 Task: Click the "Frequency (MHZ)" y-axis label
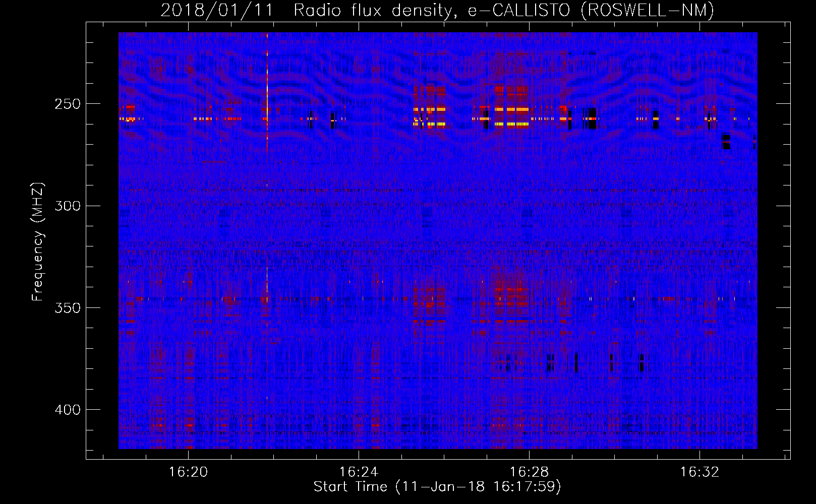(38, 242)
